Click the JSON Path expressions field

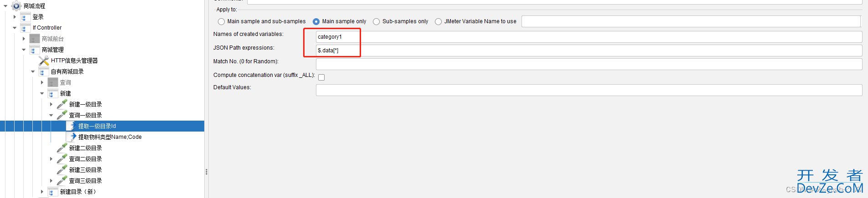[589, 51]
